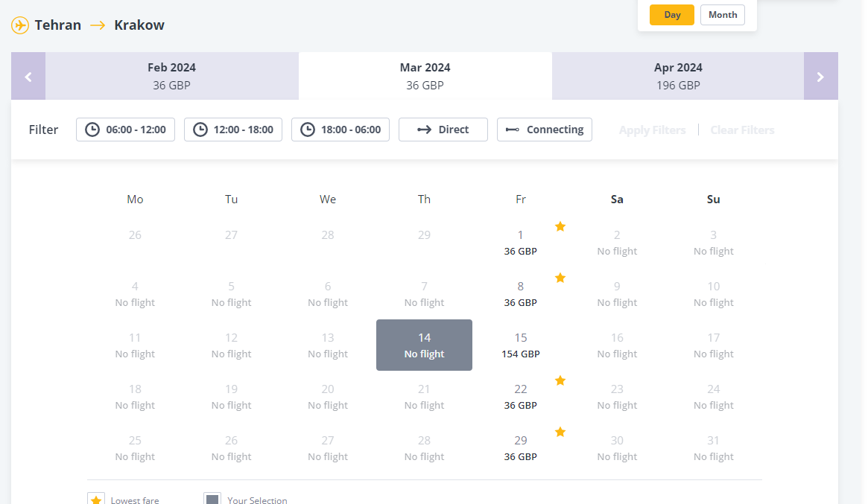868x504 pixels.
Task: Click the selected date March 14
Action: coord(424,345)
